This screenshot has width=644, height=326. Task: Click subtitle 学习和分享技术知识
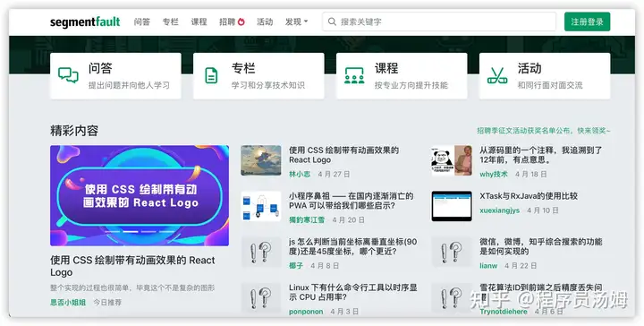(267, 85)
